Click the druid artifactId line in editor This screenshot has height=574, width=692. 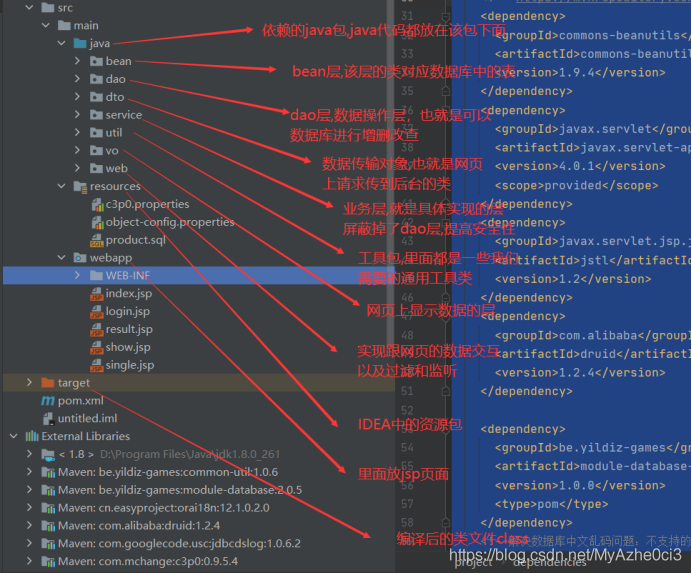click(591, 354)
